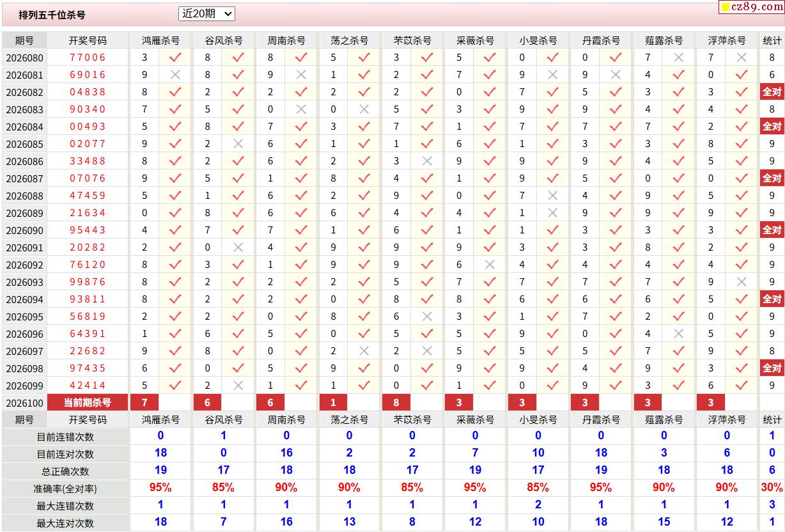
Task: Click the 排列五千位杀号 page title
Action: pos(52,14)
